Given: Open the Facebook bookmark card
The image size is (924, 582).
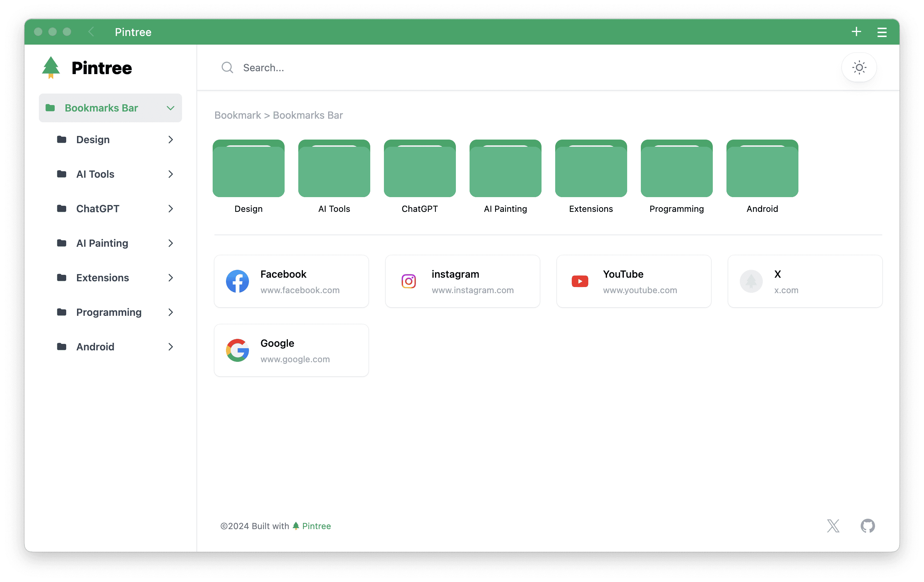Looking at the screenshot, I should [291, 281].
